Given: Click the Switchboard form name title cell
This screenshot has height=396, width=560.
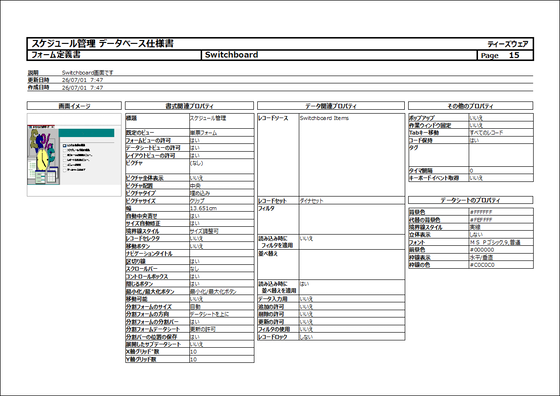Looking at the screenshot, I should point(339,55).
